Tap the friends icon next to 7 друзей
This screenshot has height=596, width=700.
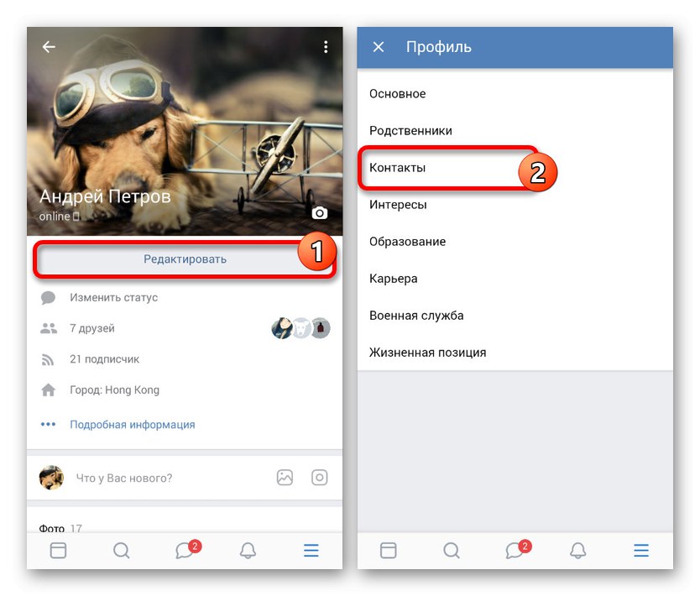click(48, 328)
